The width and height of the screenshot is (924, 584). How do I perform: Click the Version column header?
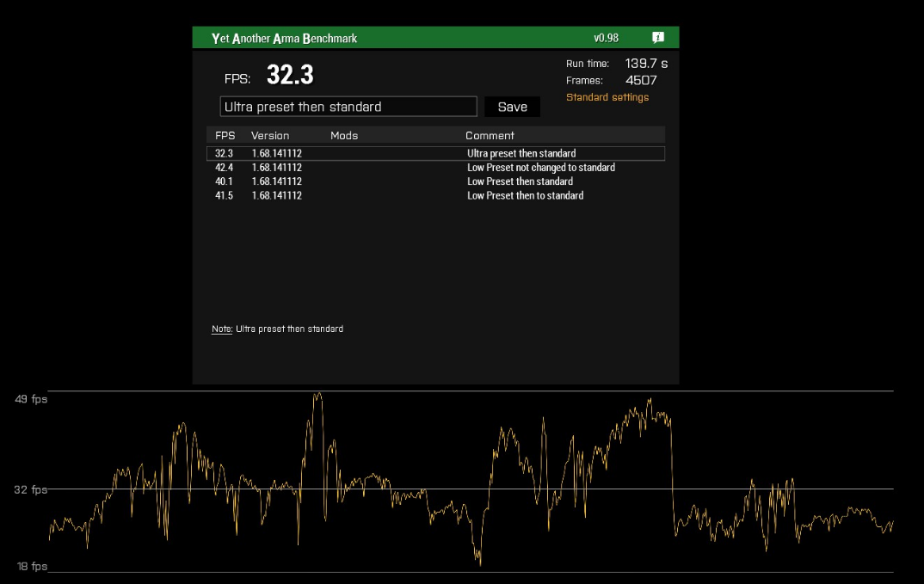tap(270, 136)
